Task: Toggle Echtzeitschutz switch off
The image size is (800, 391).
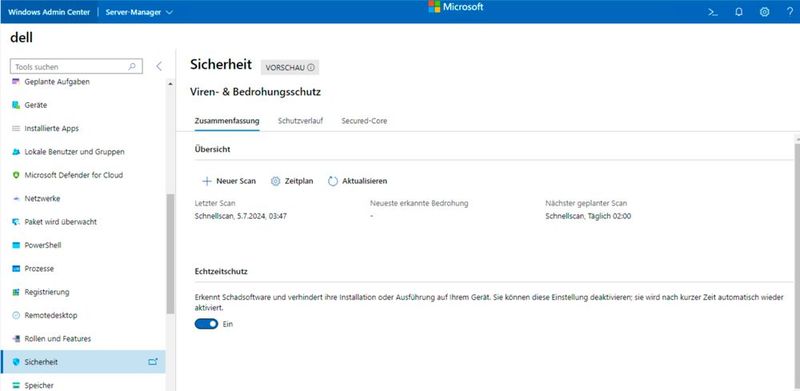Action: (206, 324)
